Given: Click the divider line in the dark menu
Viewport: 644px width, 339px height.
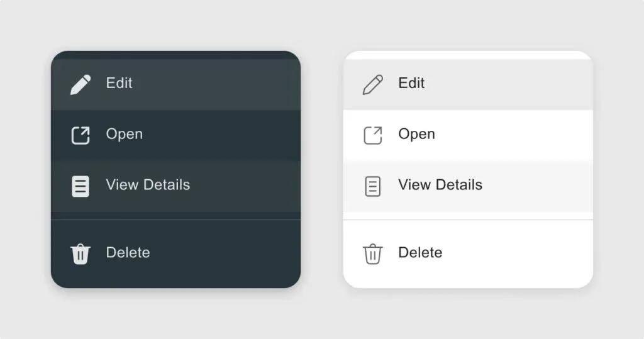Looking at the screenshot, I should 175,220.
